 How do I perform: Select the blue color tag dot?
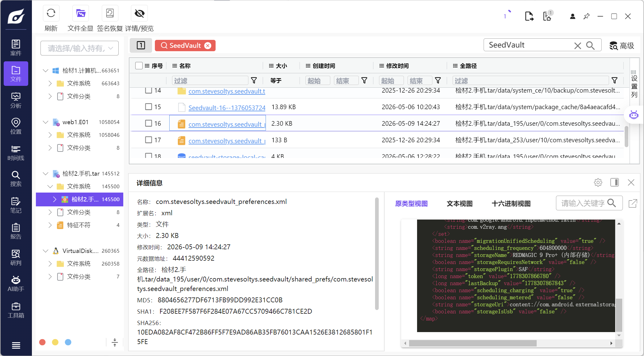point(68,342)
